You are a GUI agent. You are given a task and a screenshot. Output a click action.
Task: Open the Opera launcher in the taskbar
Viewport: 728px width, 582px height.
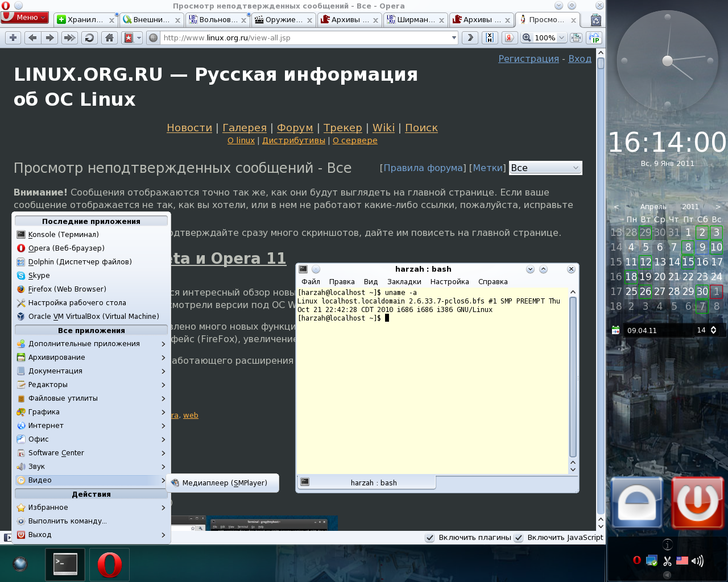pyautogui.click(x=109, y=564)
